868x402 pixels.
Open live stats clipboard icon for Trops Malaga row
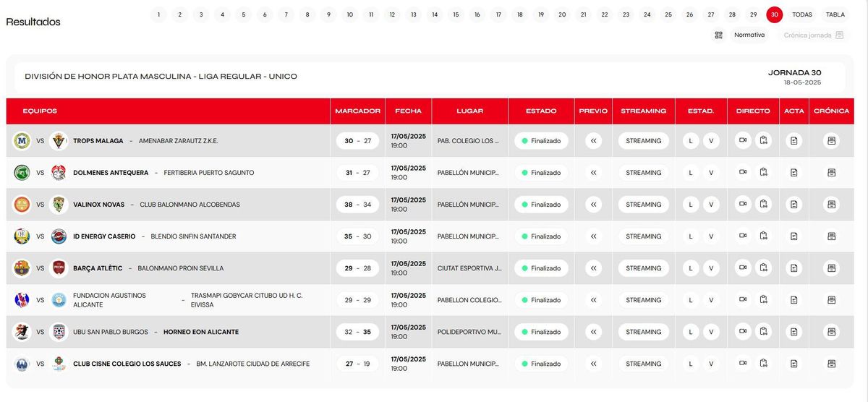tap(763, 141)
